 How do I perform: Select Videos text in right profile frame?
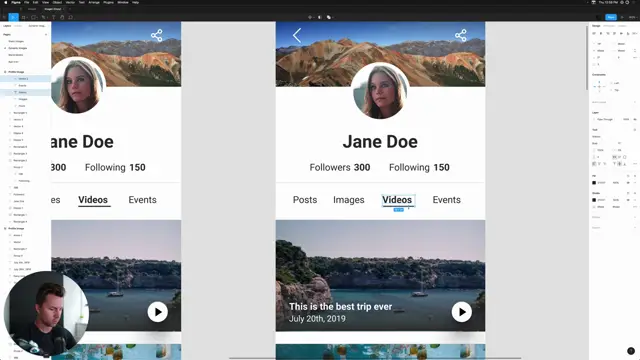tap(397, 200)
